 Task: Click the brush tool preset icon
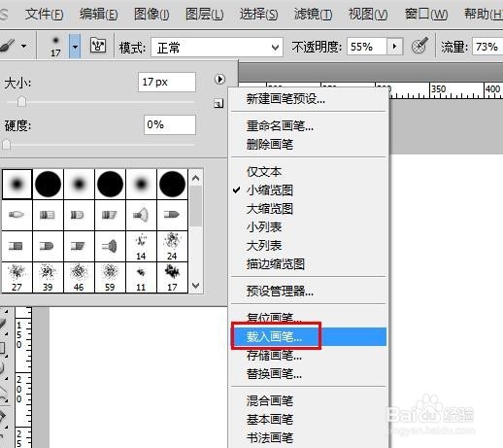(8, 46)
